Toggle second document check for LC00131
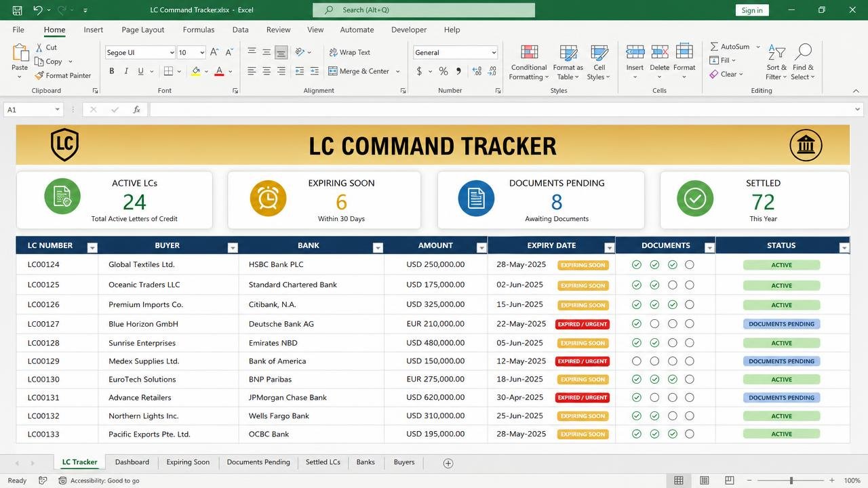Image resolution: width=868 pixels, height=488 pixels. (x=654, y=398)
